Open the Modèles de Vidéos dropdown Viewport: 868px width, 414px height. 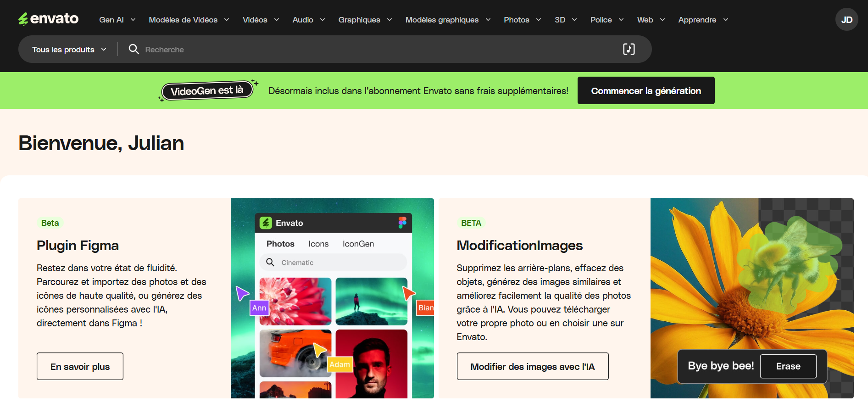tap(189, 20)
